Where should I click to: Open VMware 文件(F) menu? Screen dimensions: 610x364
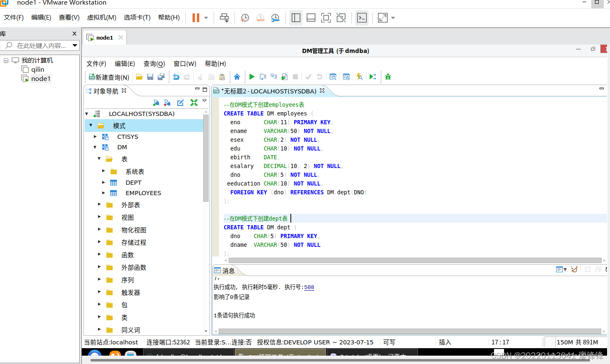tap(14, 17)
